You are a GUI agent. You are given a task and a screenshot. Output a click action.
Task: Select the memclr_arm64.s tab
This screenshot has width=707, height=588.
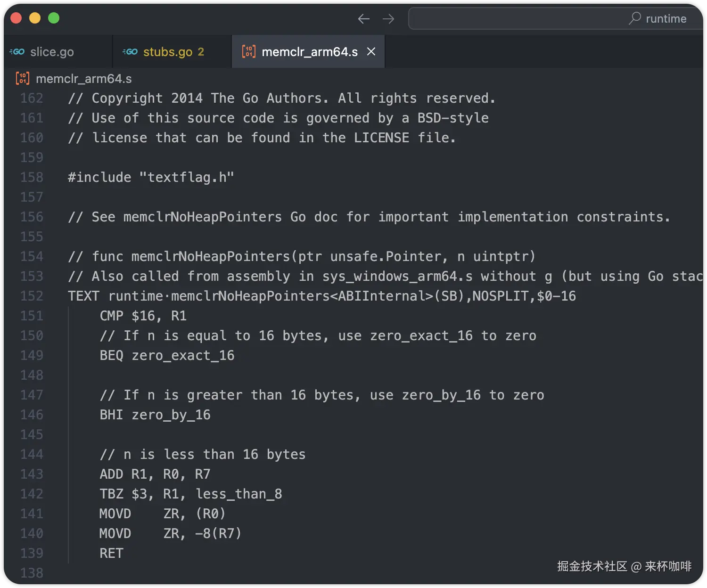(309, 52)
